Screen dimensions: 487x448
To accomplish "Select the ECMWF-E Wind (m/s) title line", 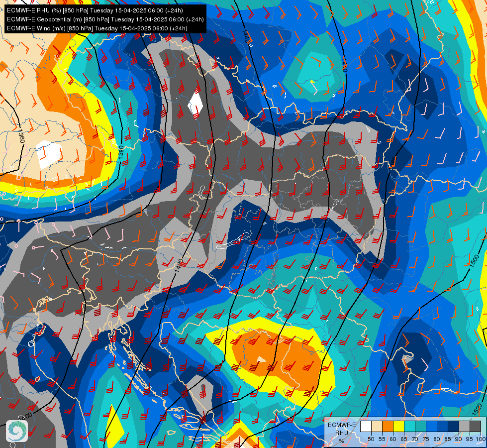I will pyautogui.click(x=97, y=28).
